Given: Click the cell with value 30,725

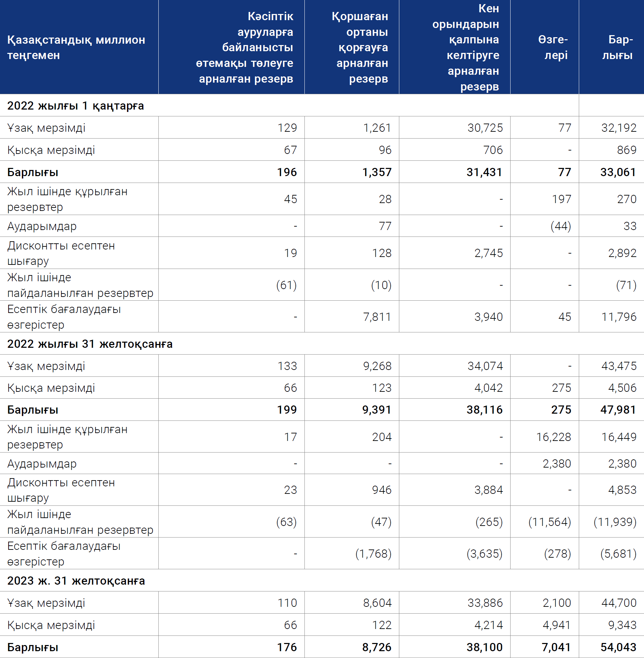Looking at the screenshot, I should point(485,128).
